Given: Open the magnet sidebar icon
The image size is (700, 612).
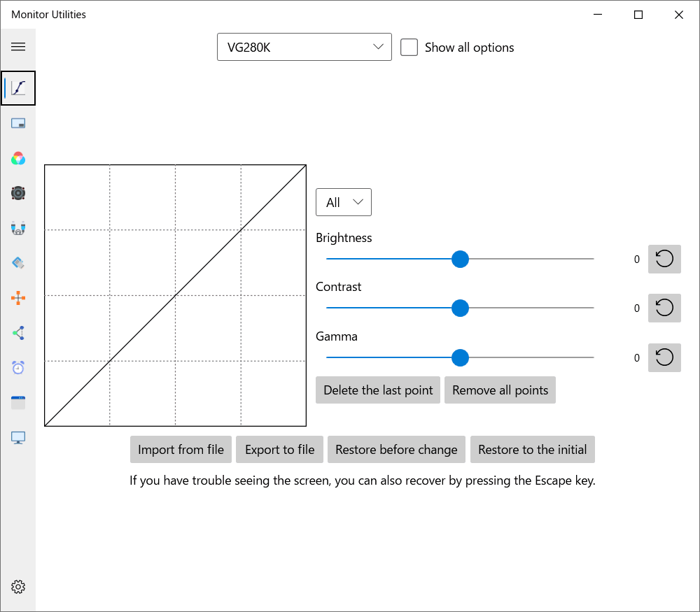Looking at the screenshot, I should (x=18, y=228).
